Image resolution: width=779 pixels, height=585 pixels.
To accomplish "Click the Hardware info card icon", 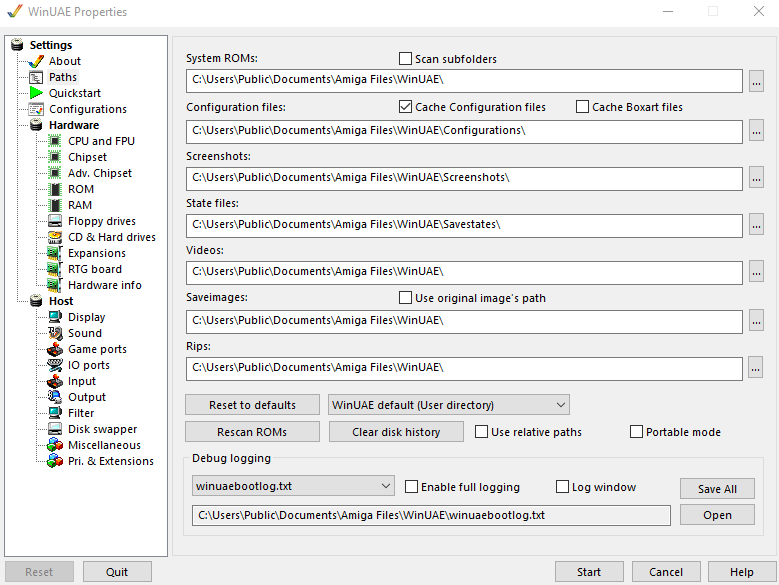I will coord(55,285).
